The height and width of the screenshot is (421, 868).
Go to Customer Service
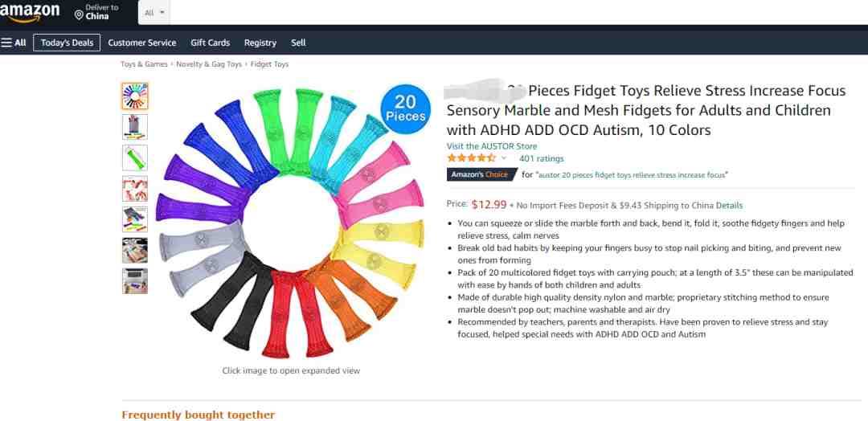pyautogui.click(x=142, y=43)
